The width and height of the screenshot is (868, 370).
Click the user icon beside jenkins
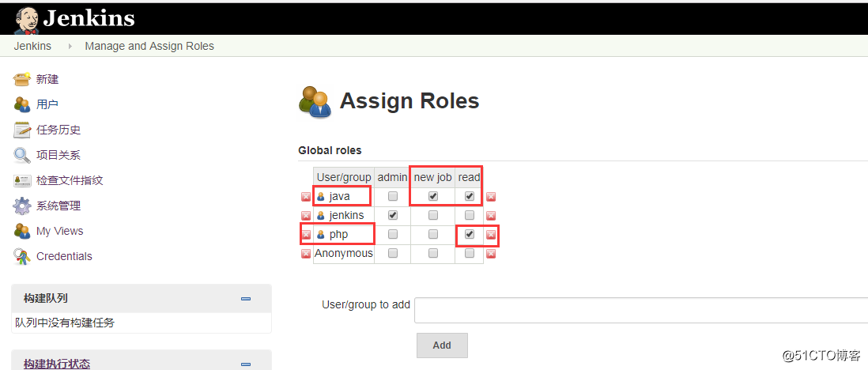(x=320, y=216)
